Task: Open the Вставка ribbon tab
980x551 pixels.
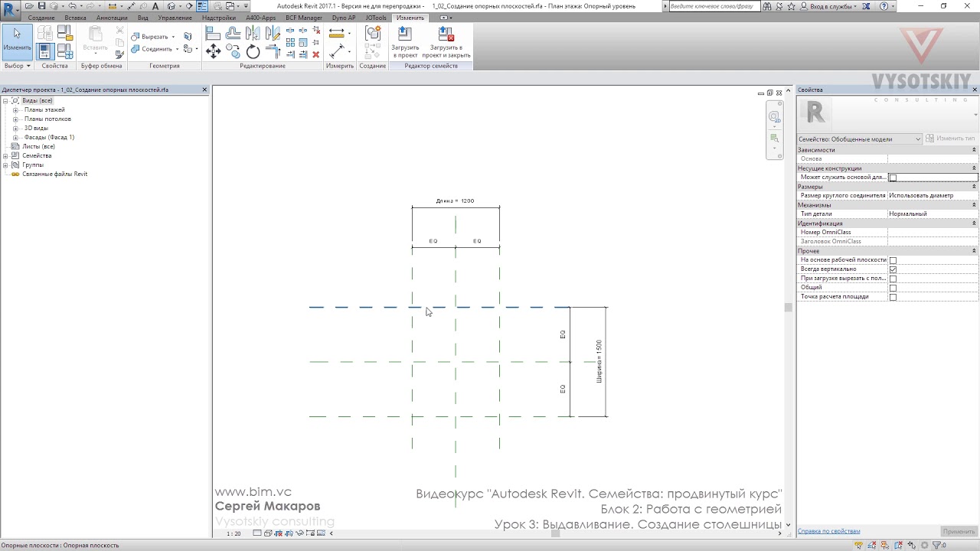Action: [x=75, y=18]
